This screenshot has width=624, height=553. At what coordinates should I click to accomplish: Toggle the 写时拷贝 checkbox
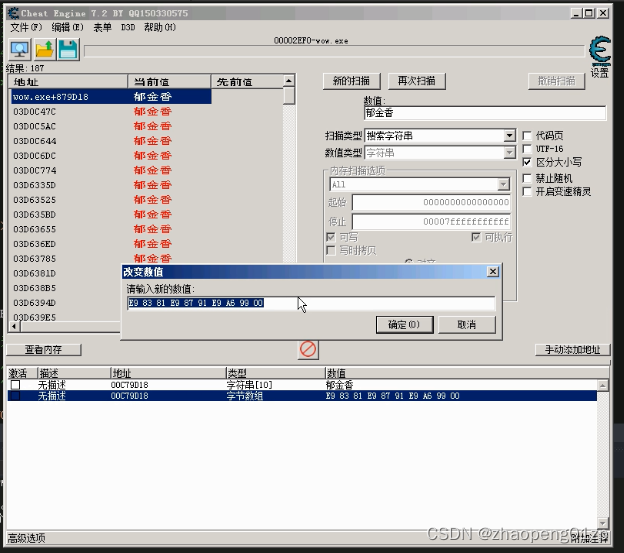coord(331,250)
